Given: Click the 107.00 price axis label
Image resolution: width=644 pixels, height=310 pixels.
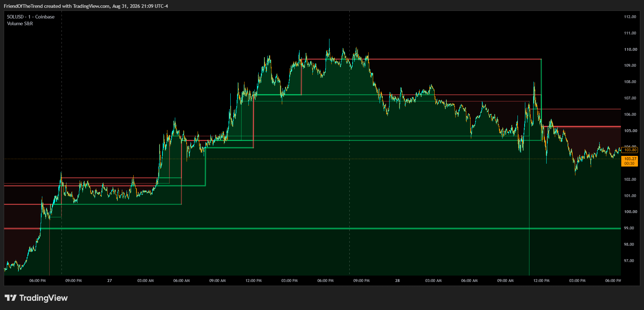Looking at the screenshot, I should tap(630, 98).
